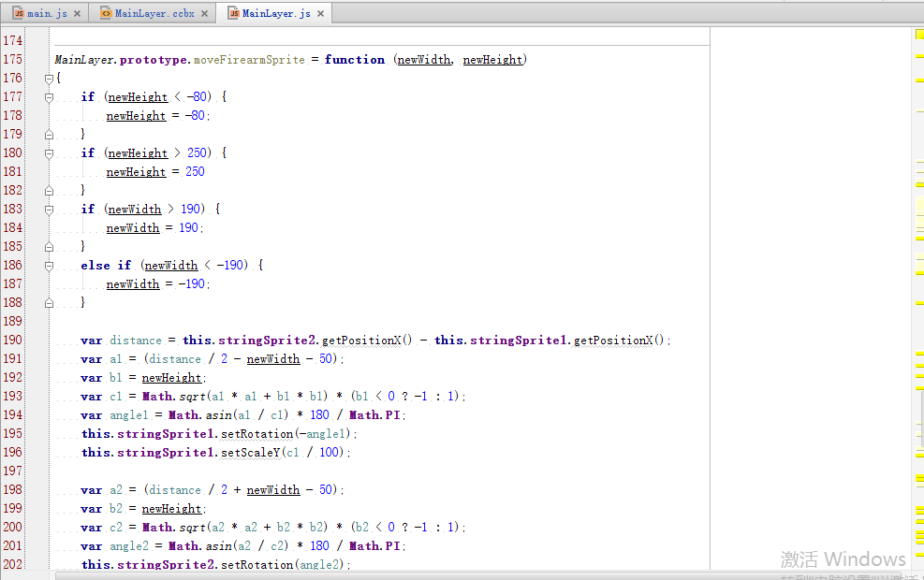Collapse fold end marker at line 182
The image size is (924, 580).
[x=49, y=191]
